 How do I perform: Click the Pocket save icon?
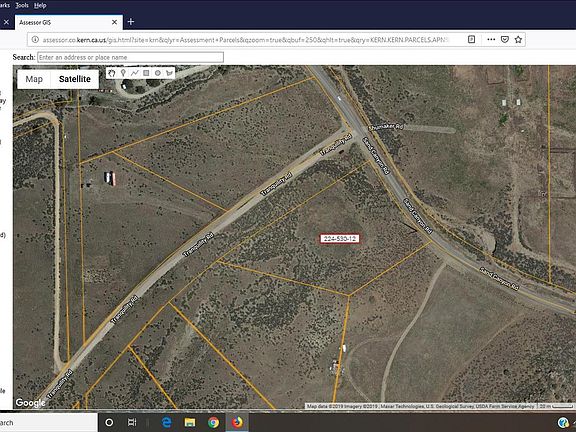point(505,39)
